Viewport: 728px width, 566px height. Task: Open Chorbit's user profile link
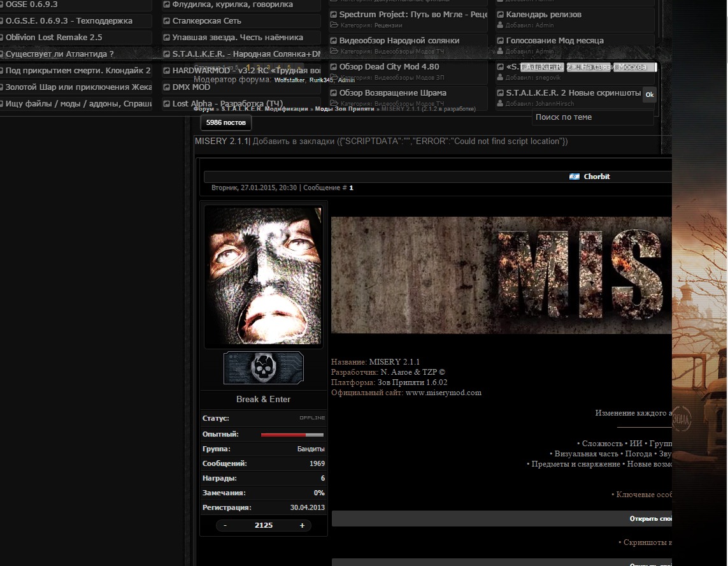pyautogui.click(x=597, y=177)
